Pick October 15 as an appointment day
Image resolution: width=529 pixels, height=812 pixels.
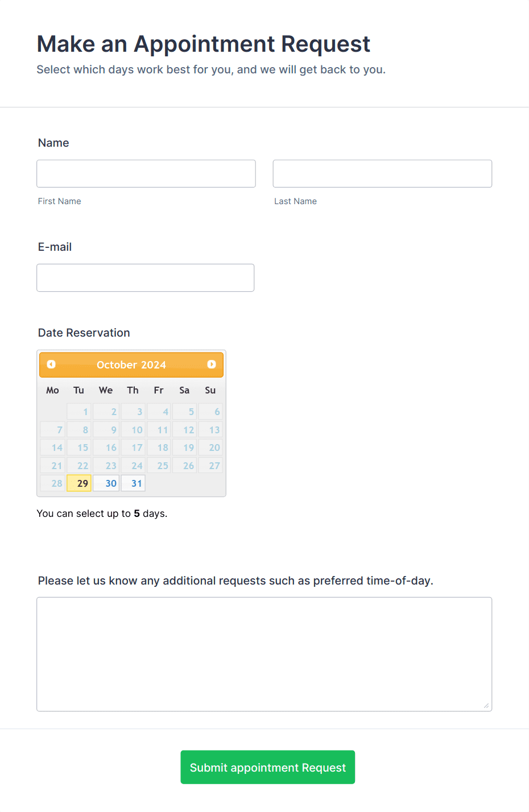[x=79, y=448]
